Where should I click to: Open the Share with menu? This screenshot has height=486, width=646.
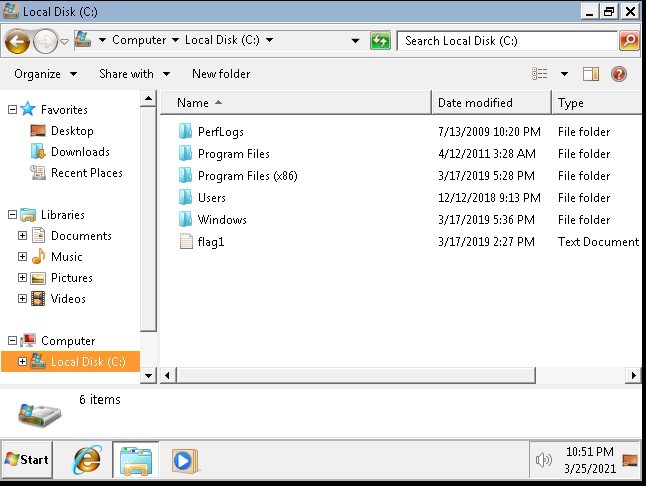[134, 74]
